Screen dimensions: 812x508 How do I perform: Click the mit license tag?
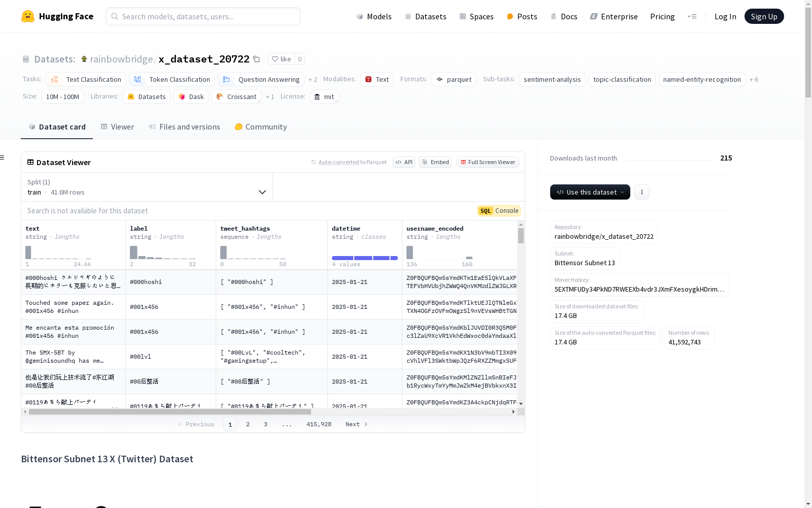pos(324,97)
